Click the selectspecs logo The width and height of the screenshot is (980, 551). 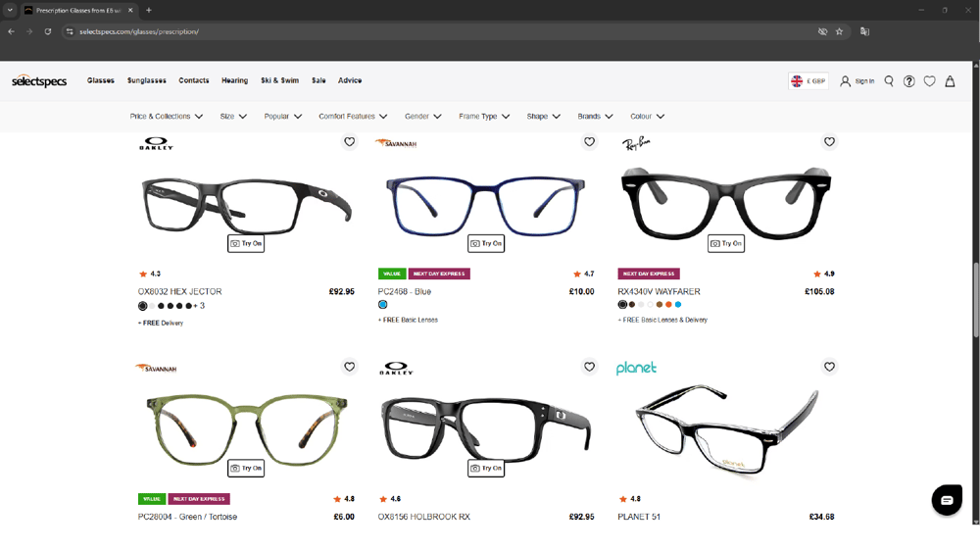click(x=39, y=81)
